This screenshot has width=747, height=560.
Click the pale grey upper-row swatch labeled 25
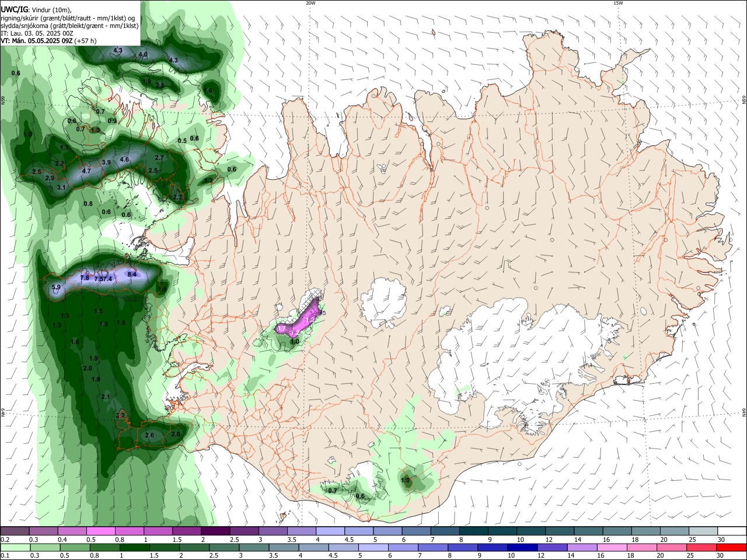704,531
